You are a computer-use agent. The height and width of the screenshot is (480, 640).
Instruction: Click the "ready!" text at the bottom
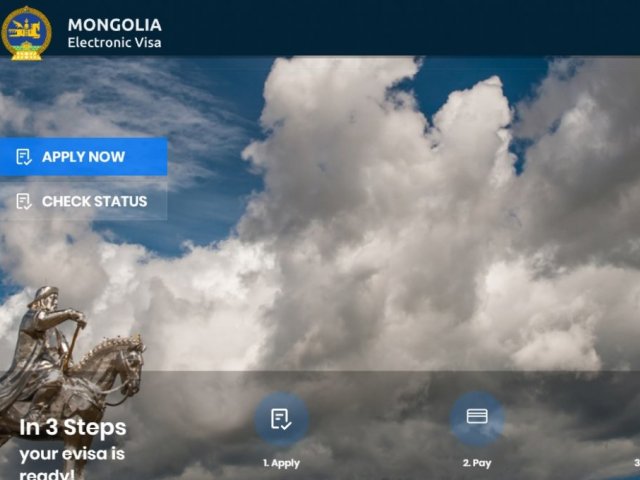[47, 475]
